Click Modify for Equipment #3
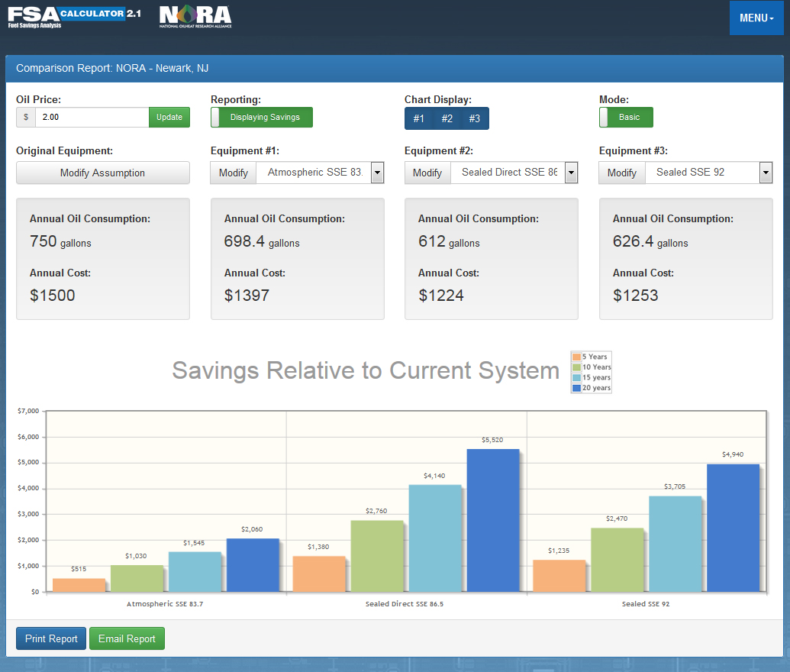This screenshot has width=790, height=672. click(621, 173)
